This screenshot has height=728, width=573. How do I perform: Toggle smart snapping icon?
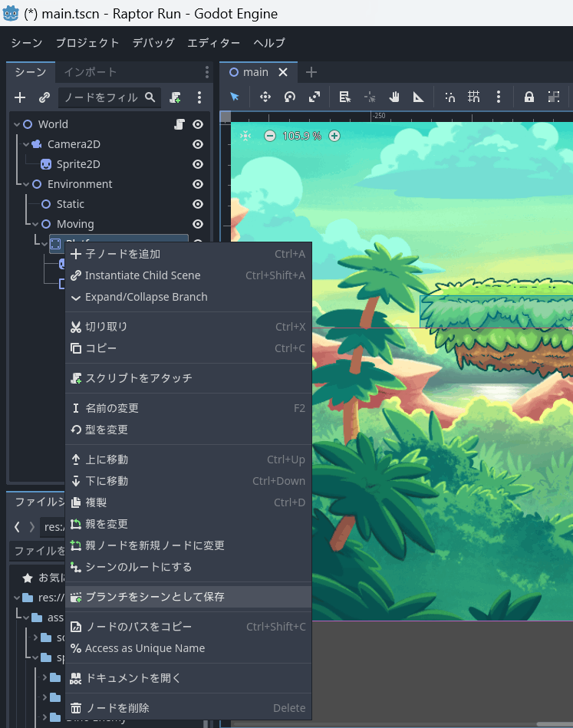450,97
